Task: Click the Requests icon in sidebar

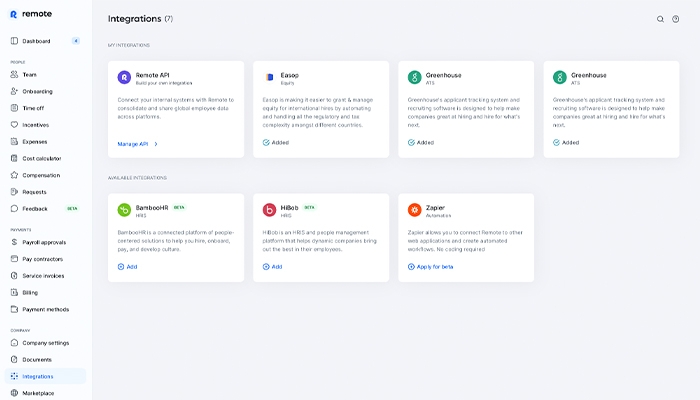Action: (x=14, y=192)
